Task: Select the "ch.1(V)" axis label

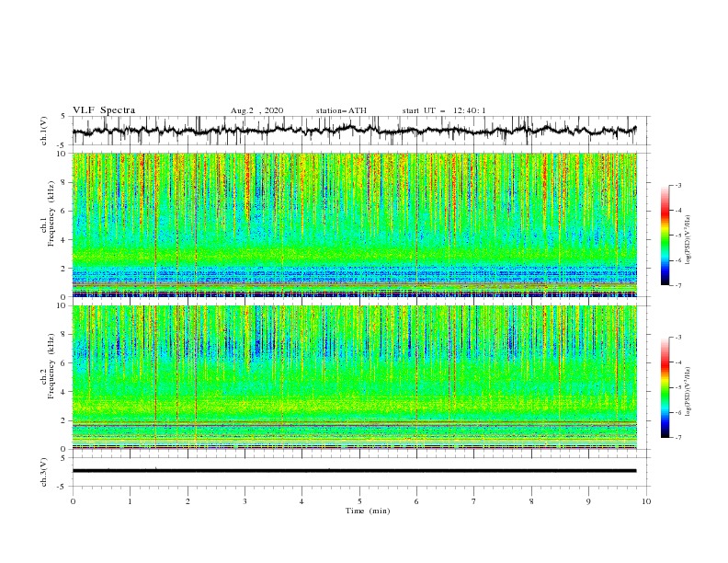Action: pos(44,131)
